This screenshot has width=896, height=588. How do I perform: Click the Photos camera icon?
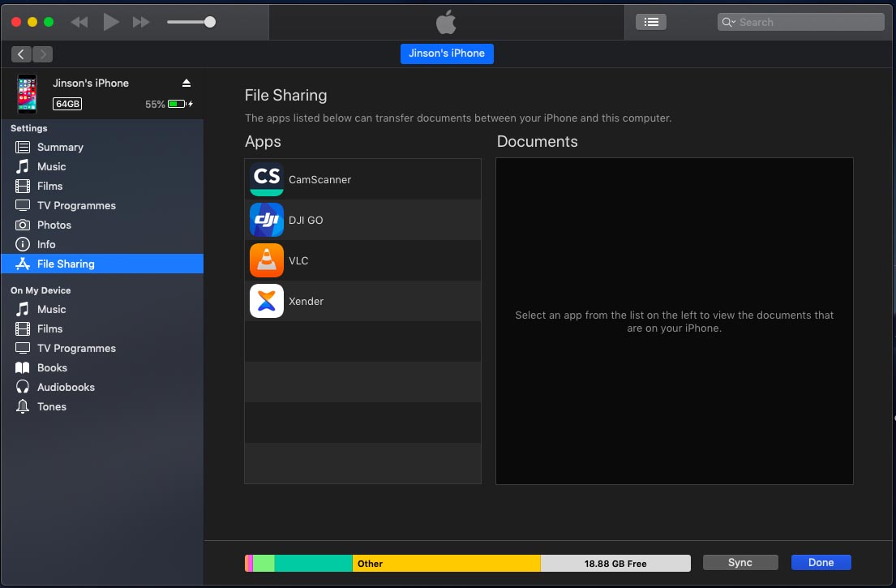point(22,225)
